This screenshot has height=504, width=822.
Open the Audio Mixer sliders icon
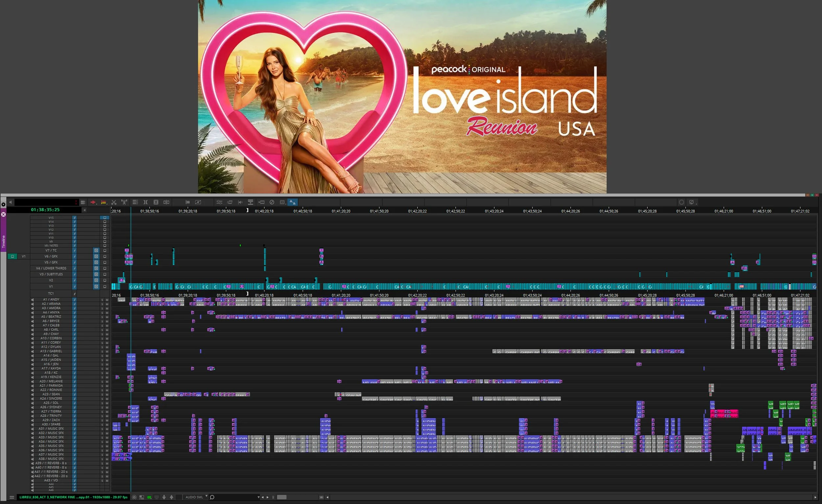click(x=219, y=202)
